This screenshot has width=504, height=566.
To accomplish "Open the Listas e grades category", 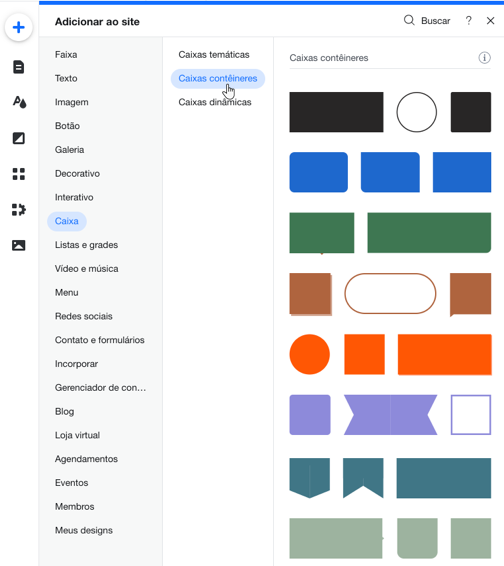I will 86,245.
